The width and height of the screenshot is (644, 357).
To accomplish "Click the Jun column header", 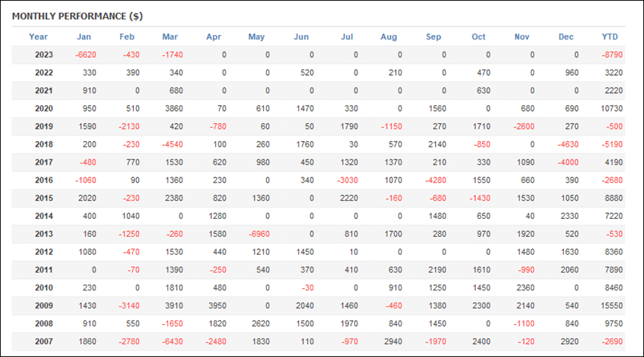I will point(301,36).
